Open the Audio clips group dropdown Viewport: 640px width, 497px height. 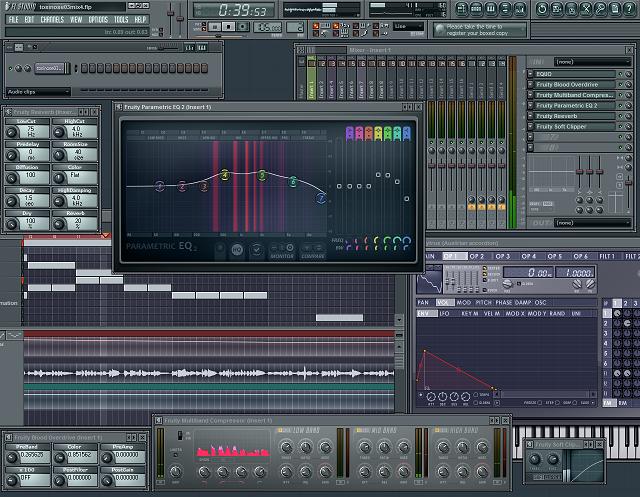coord(38,92)
